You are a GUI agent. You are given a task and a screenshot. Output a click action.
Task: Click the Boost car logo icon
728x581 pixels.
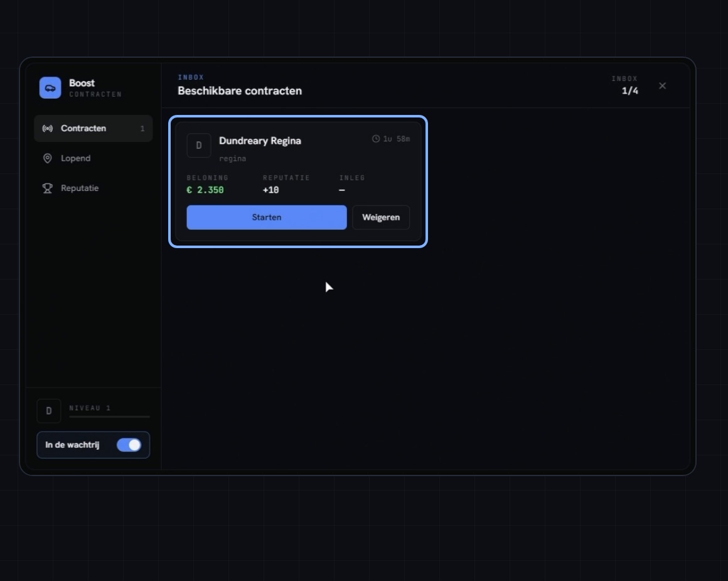click(50, 88)
